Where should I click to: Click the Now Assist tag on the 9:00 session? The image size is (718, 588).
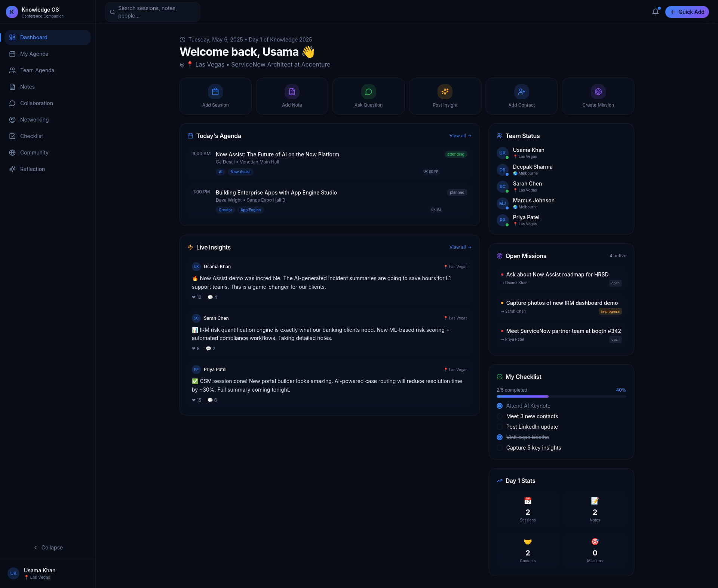(x=240, y=172)
